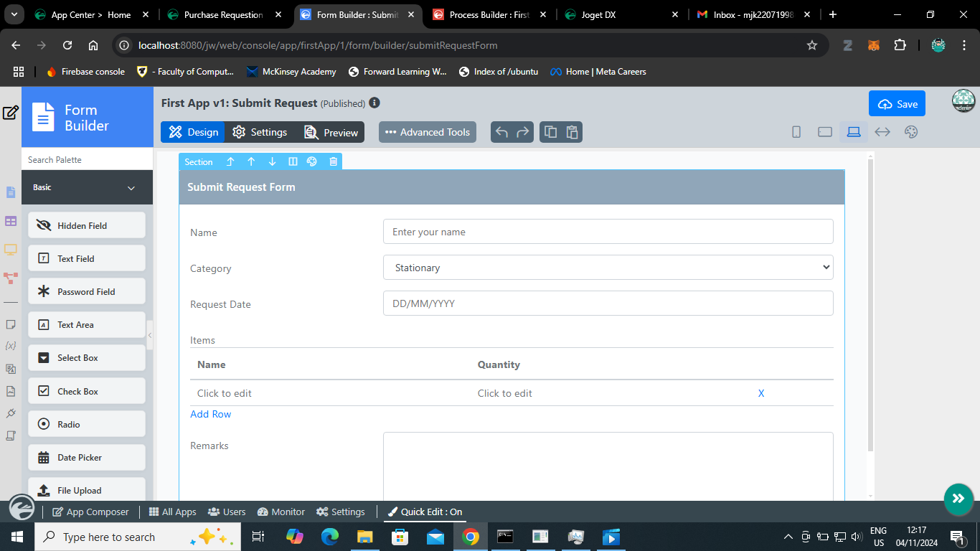Toggle Quick Edit mode
Viewport: 980px width, 551px height.
pos(424,512)
